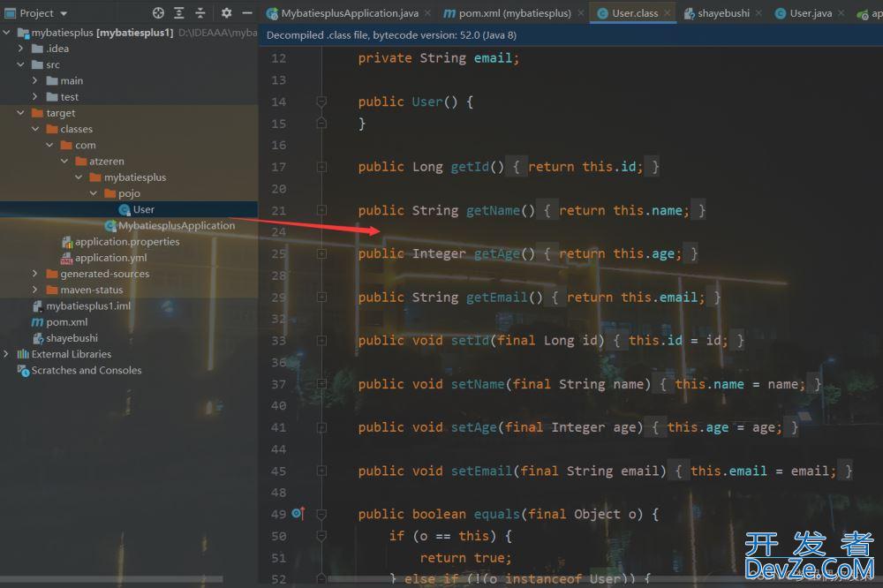Open the Project panel settings gear
Viewport: 883px width, 588px height.
coord(226,13)
